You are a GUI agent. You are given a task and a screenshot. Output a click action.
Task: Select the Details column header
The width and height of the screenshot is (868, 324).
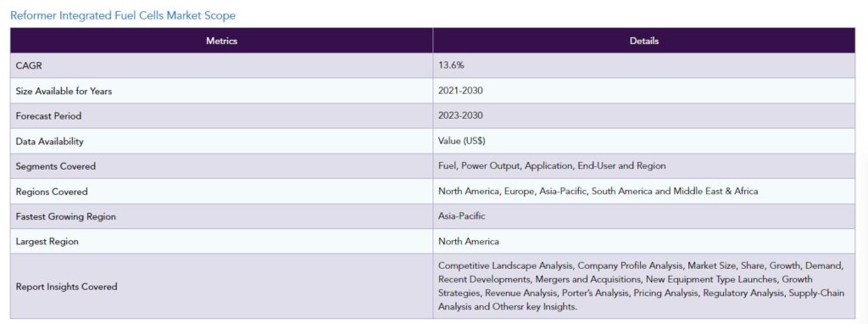tap(644, 41)
